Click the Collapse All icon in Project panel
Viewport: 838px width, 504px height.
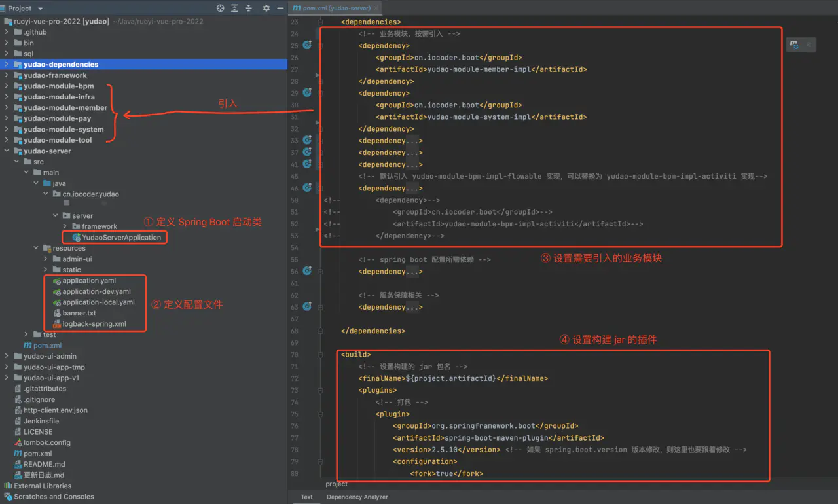tap(249, 9)
